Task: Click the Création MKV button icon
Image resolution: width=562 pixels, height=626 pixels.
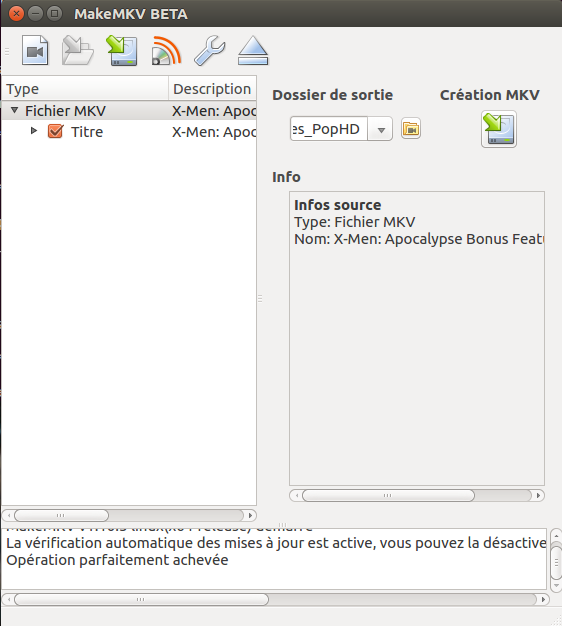Action: [499, 129]
